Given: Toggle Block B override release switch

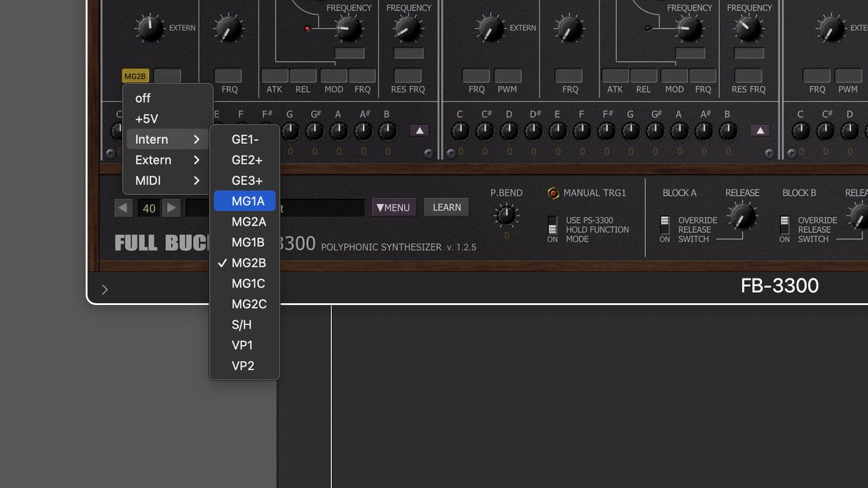Looking at the screenshot, I should pos(784,225).
